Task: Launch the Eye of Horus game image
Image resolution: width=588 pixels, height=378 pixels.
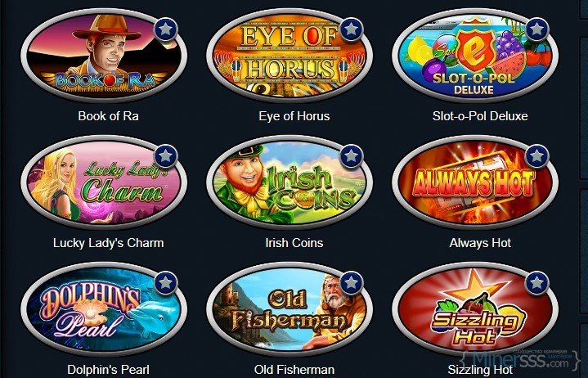Action: coord(290,55)
